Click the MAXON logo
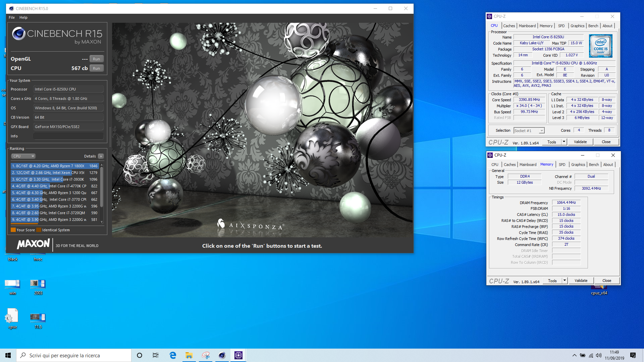 (x=33, y=244)
